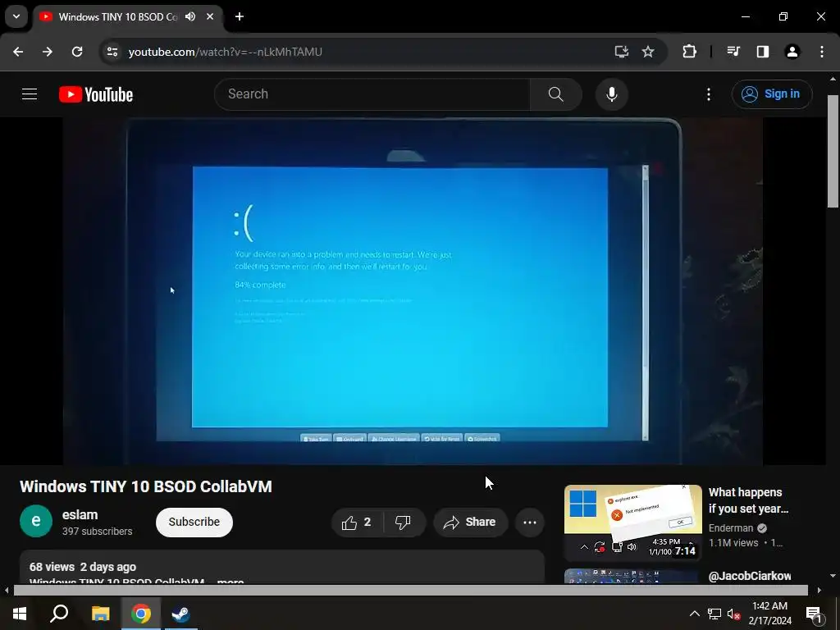Search with your voice microphone
This screenshot has height=630, width=840.
point(612,94)
